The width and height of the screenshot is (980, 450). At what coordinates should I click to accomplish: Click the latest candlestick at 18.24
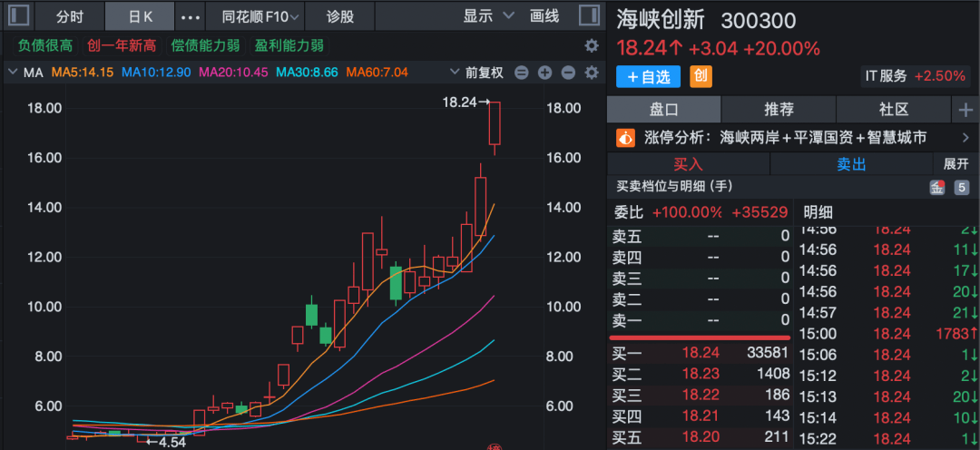coord(495,123)
